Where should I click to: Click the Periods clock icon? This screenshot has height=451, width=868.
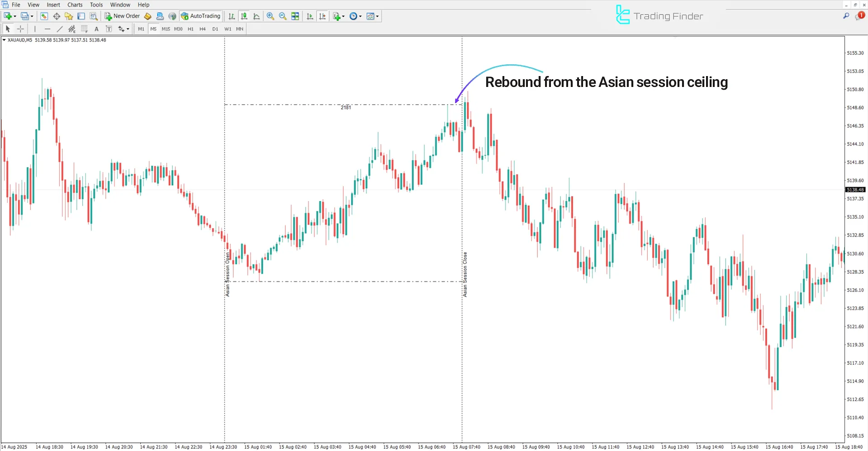(353, 16)
